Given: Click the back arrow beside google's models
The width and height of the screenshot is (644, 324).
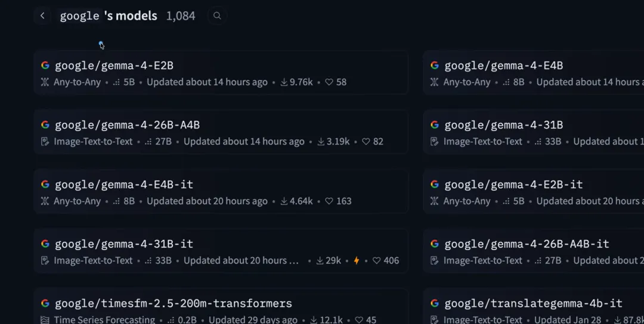Looking at the screenshot, I should (42, 16).
